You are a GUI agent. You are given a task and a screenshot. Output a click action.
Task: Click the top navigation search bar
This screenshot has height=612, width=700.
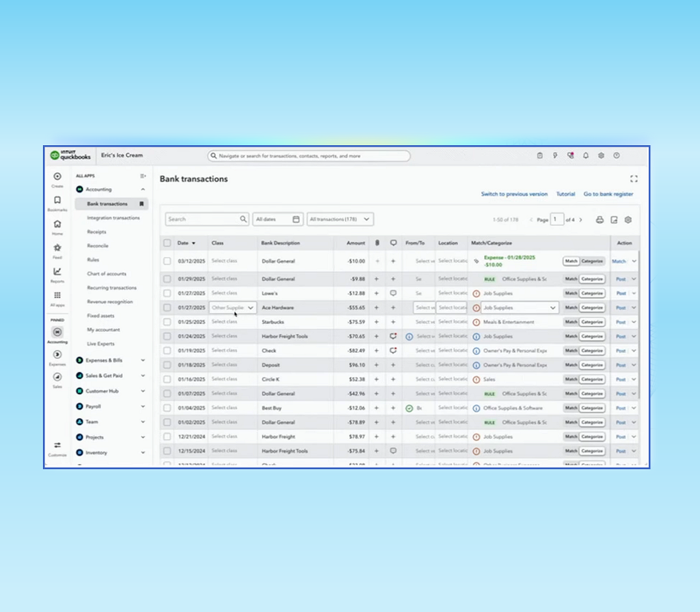pyautogui.click(x=309, y=156)
